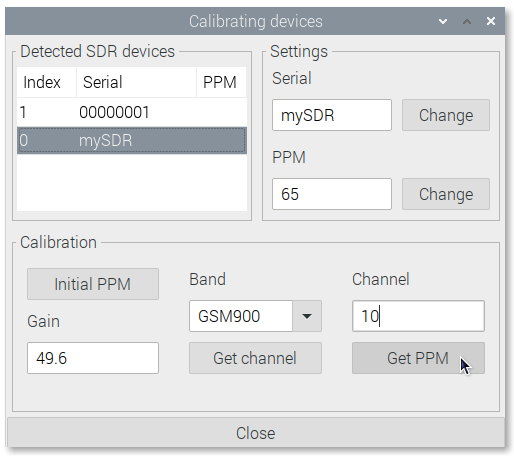514x458 pixels.
Task: Select device row with serial 00000001
Action: click(132, 112)
